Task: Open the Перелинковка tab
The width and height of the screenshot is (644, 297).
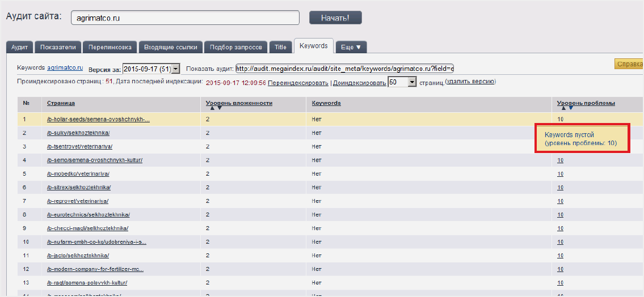Action: point(110,47)
